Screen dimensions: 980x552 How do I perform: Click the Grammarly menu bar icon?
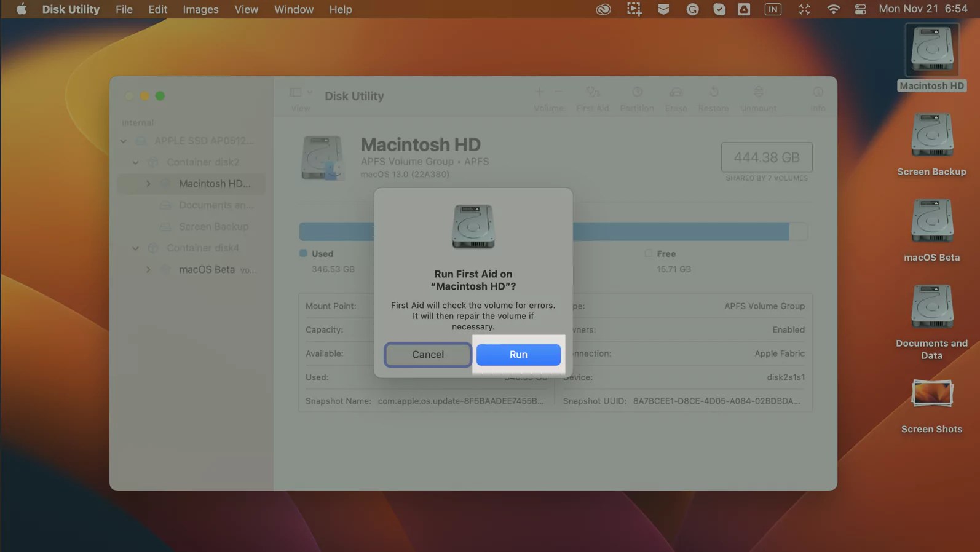692,9
